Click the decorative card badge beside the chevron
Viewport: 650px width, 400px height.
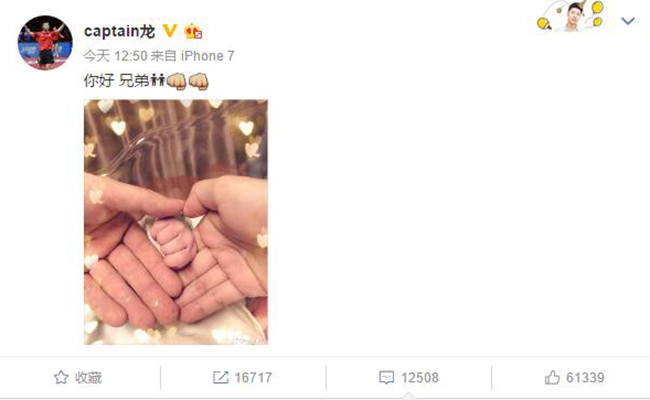(x=570, y=17)
